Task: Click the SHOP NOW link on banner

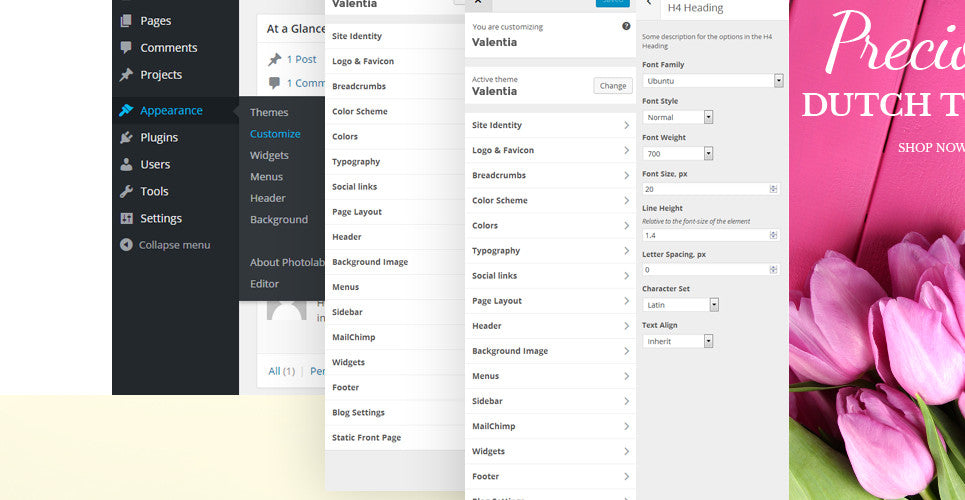Action: (931, 148)
